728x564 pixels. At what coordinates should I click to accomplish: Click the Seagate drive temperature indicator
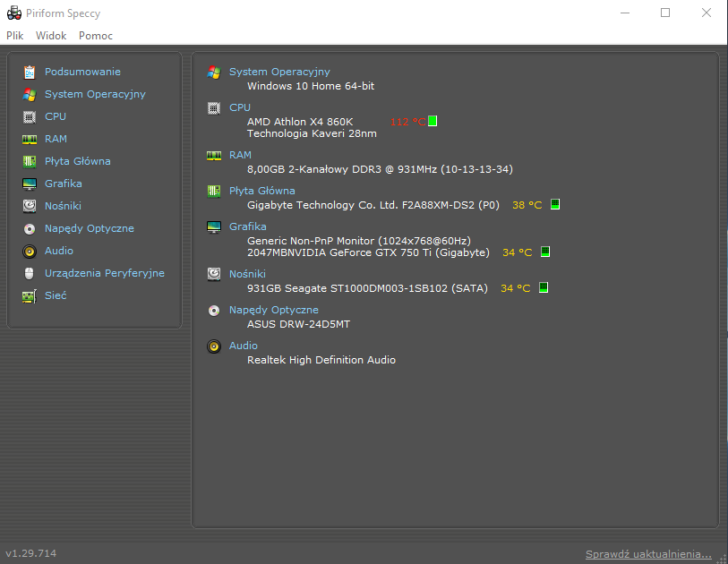(x=544, y=288)
